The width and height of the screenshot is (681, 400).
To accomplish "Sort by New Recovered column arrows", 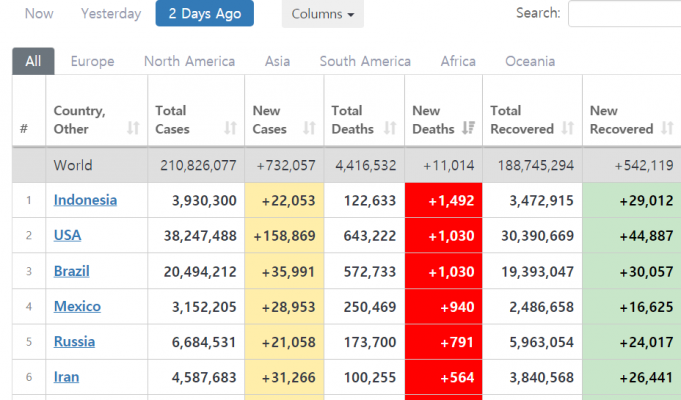I will (667, 129).
